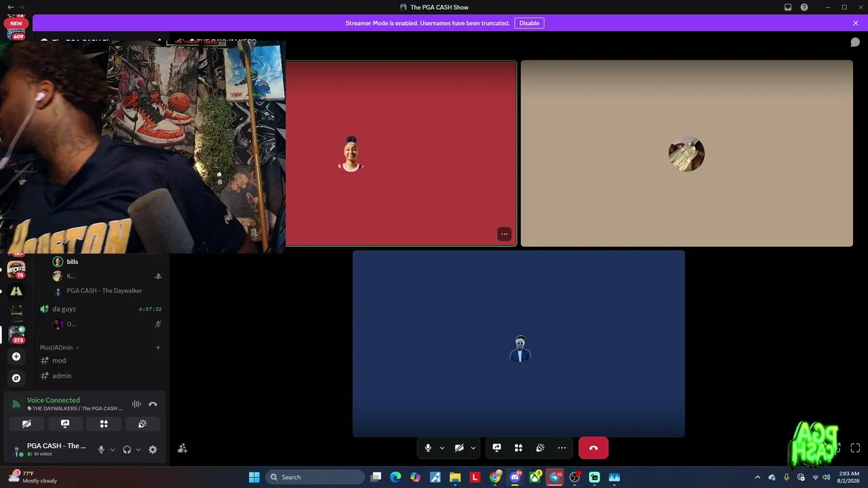This screenshot has height=488, width=868.
Task: Select the tan participant tile avatar
Action: click(686, 154)
